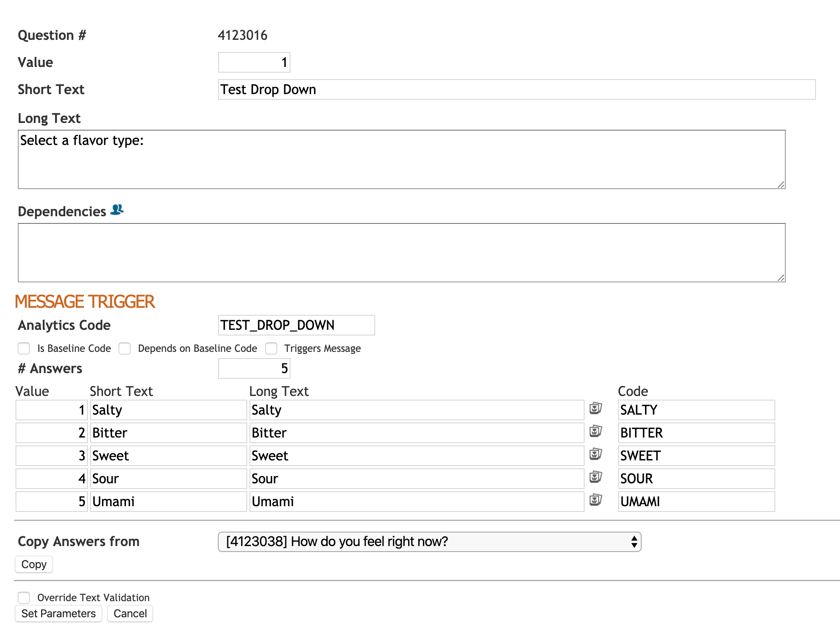This screenshot has height=630, width=840.
Task: Open the Copy Answers from dropdown
Action: tap(429, 542)
